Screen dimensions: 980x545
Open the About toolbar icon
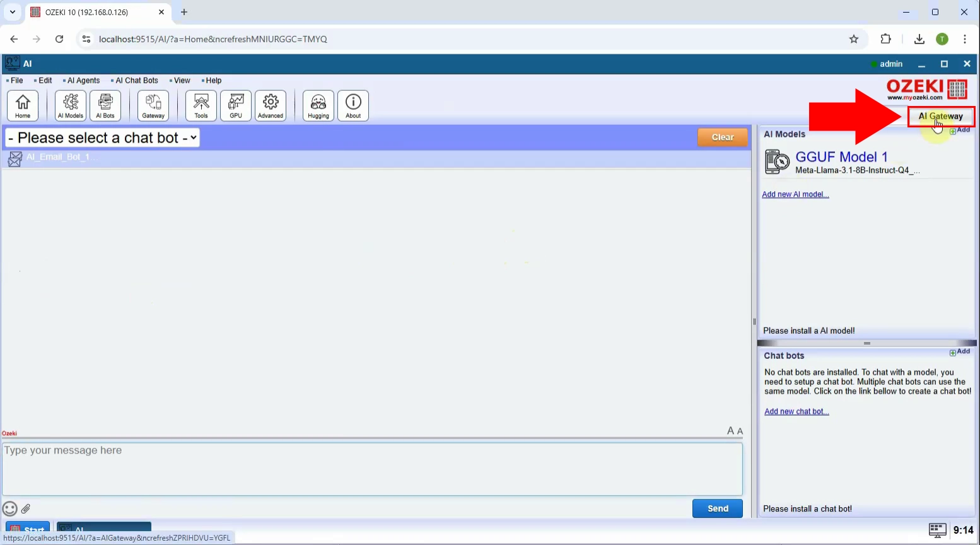[353, 105]
